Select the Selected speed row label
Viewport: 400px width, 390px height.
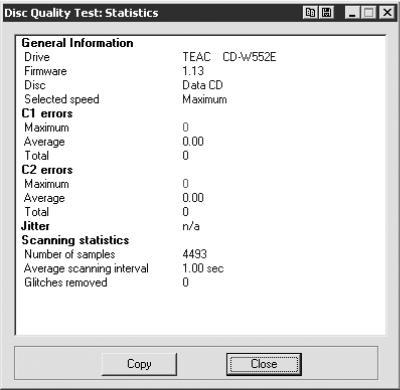(x=62, y=99)
